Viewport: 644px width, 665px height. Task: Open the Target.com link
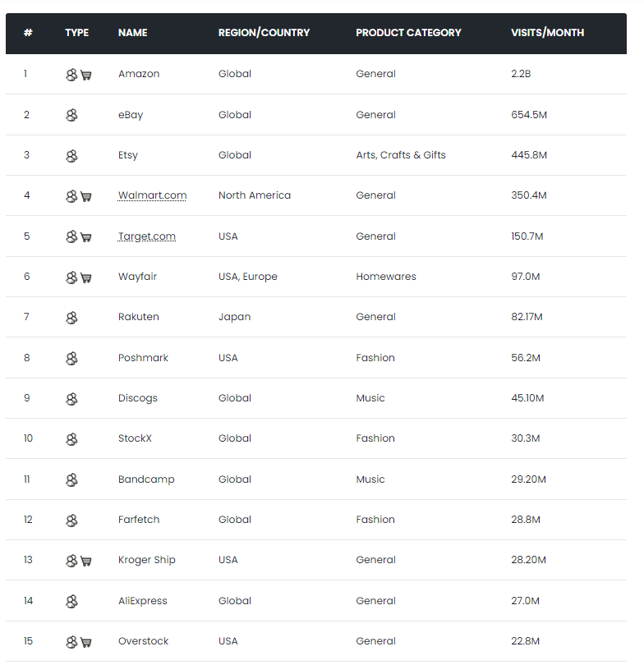[147, 236]
